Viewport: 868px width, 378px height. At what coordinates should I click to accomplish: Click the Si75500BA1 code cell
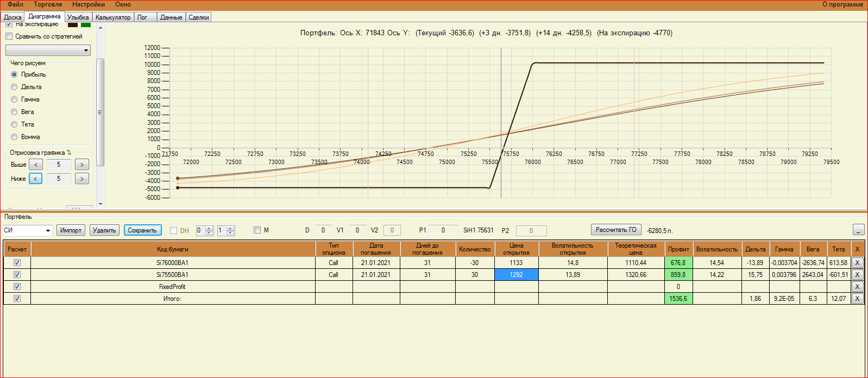click(x=173, y=274)
